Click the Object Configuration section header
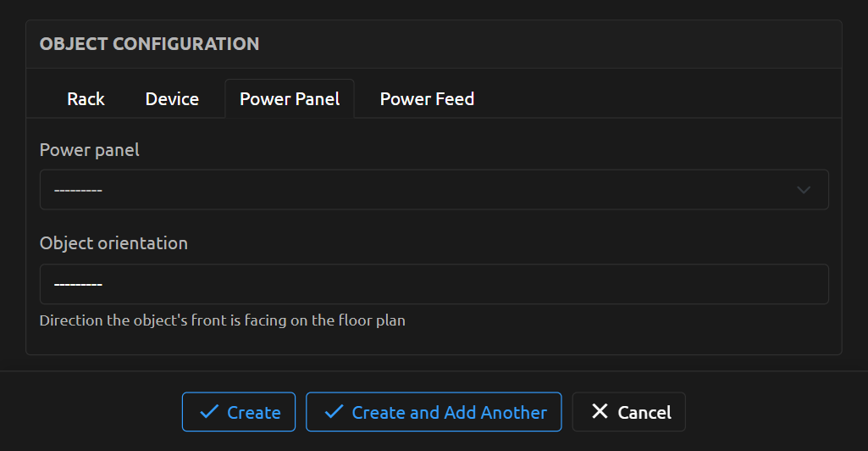The height and width of the screenshot is (451, 868). click(149, 44)
